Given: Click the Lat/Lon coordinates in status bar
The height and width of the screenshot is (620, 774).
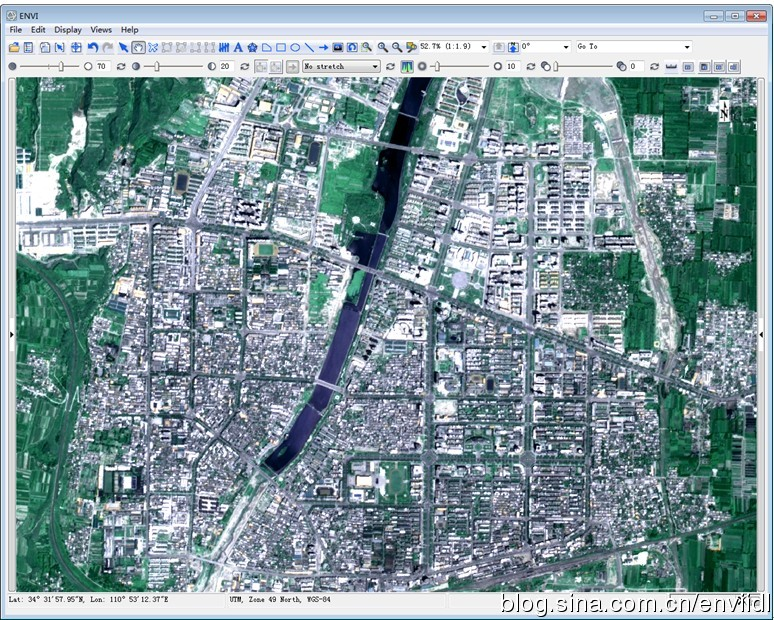Looking at the screenshot, I should [89, 599].
